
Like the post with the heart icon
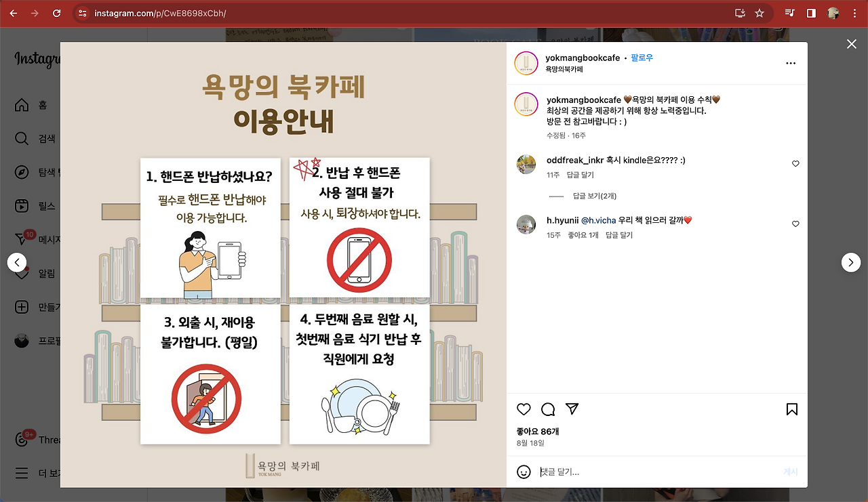524,409
